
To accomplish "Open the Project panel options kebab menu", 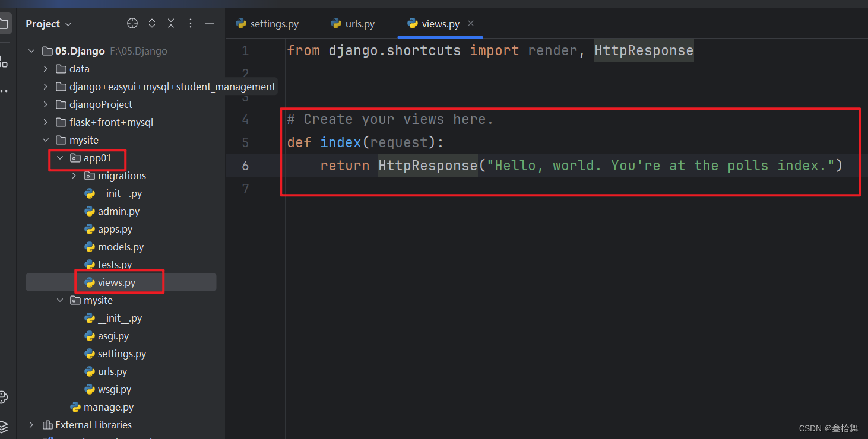I will 191,24.
